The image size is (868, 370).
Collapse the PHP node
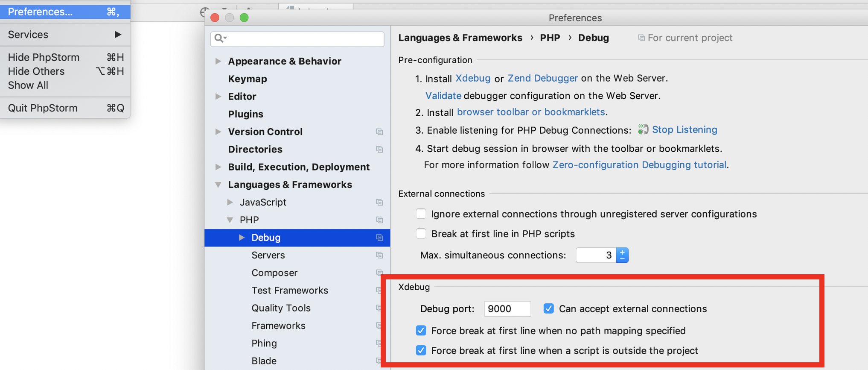(x=230, y=220)
